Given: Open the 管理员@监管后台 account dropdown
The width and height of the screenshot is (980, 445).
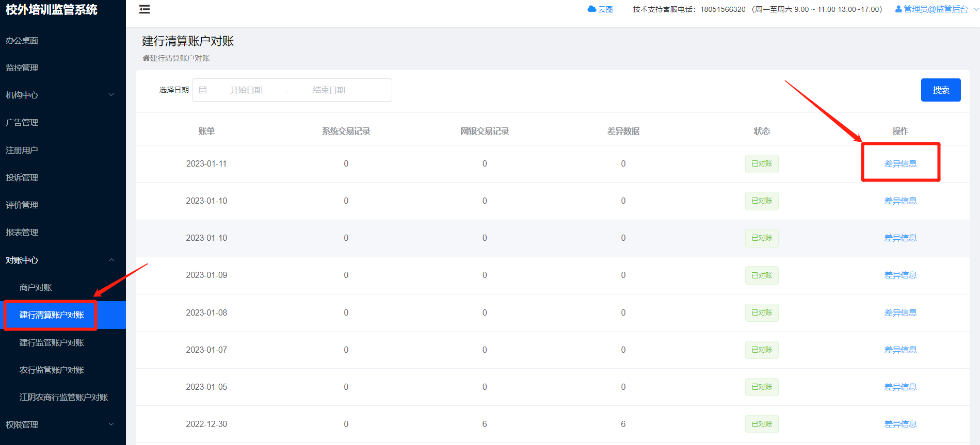Looking at the screenshot, I should click(936, 9).
